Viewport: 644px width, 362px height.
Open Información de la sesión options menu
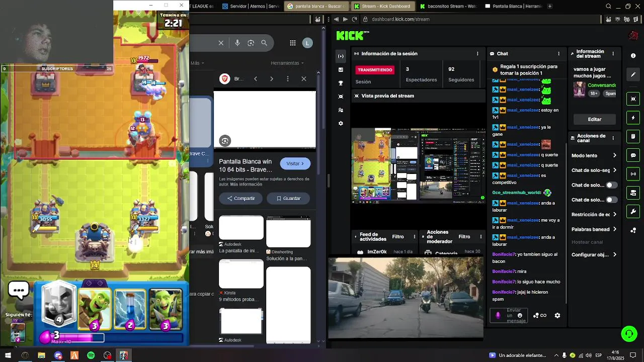pos(477,53)
